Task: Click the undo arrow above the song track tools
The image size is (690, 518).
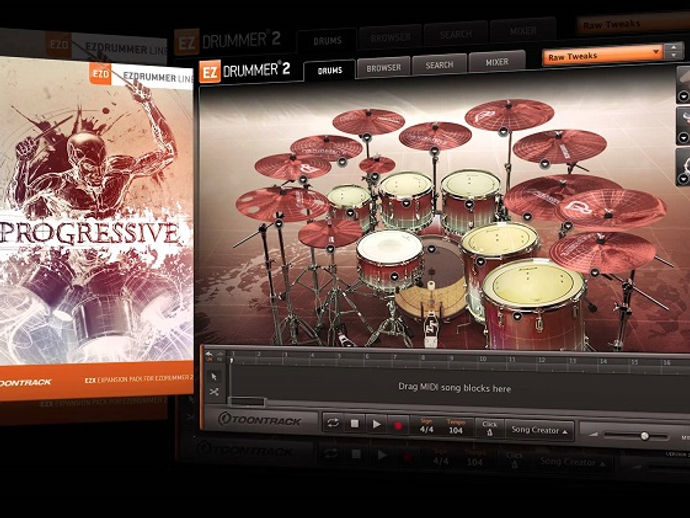Action: click(x=209, y=354)
